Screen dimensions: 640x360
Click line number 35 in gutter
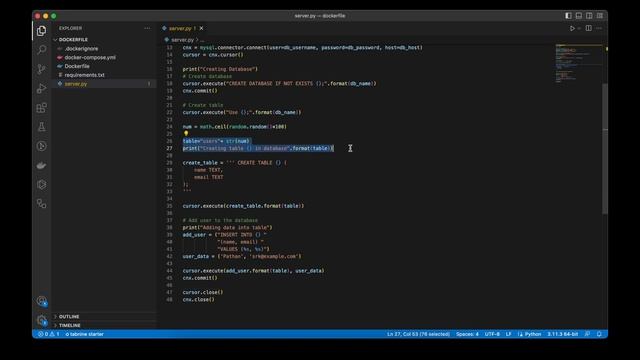169,206
